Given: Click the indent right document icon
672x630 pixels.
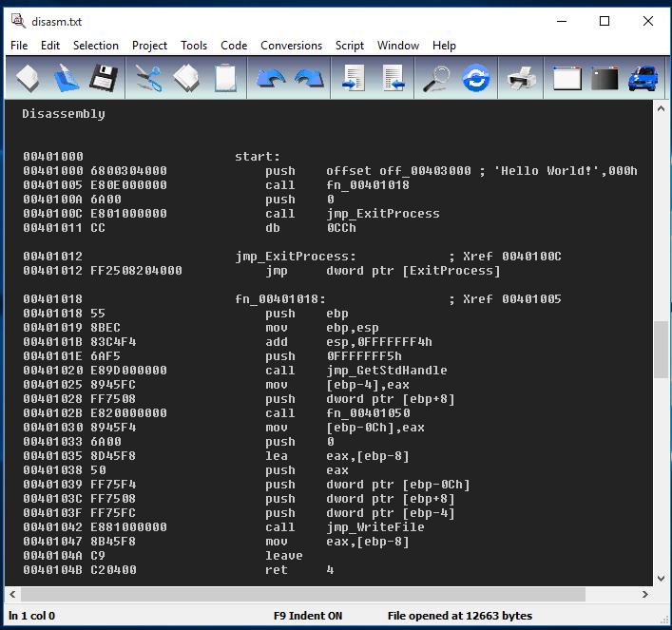Looking at the screenshot, I should (x=354, y=79).
